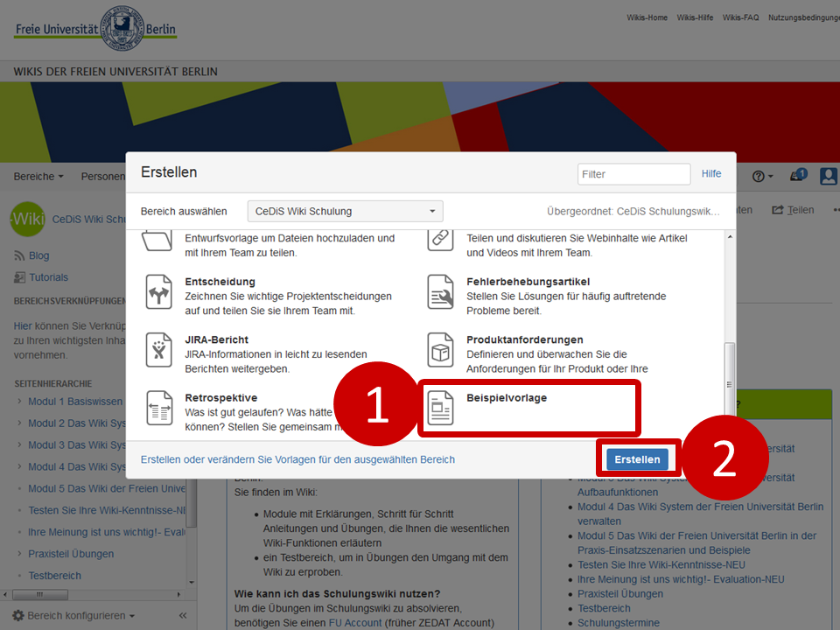
Task: Select the Fehlerbehebungsartikel template title
Action: 528,281
